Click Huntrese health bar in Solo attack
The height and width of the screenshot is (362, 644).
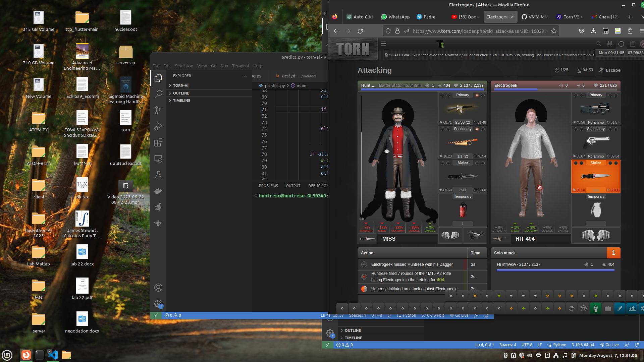[555, 270]
